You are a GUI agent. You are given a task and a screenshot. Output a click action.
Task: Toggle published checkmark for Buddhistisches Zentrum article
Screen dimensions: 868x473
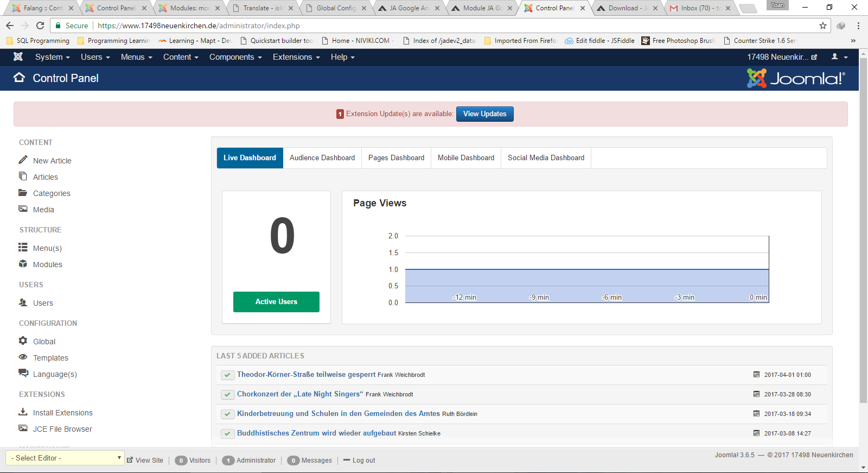[227, 434]
